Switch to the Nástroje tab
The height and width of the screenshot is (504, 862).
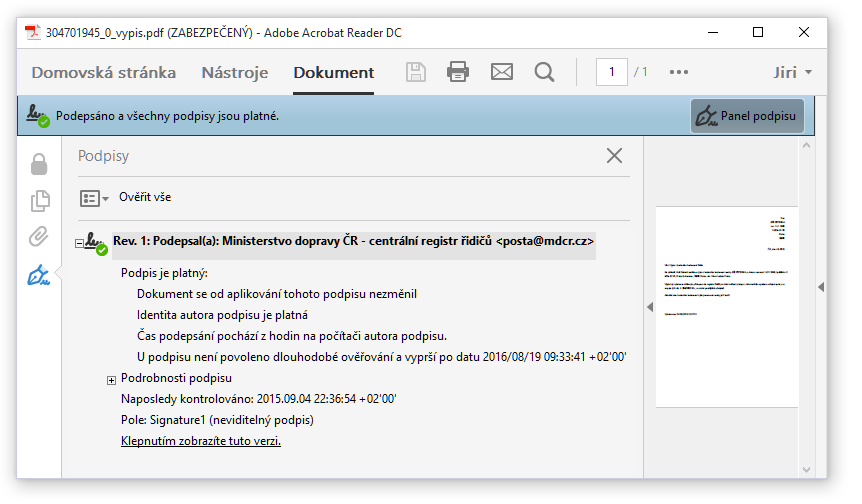235,72
